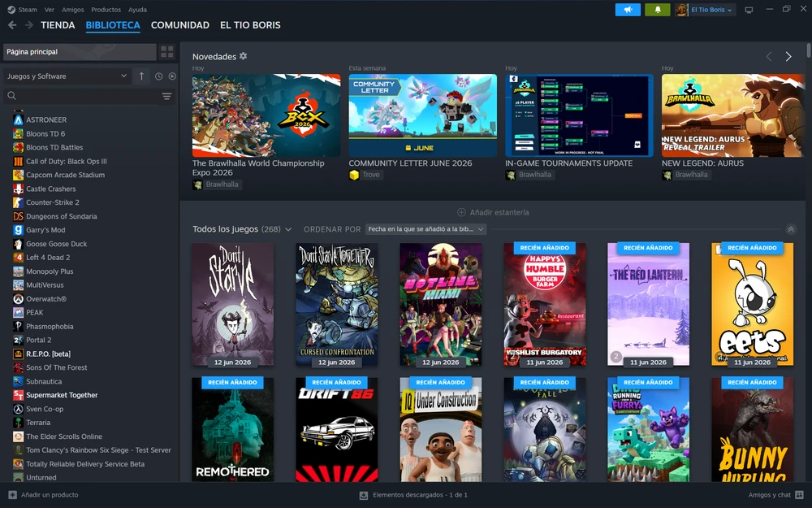The height and width of the screenshot is (508, 812).
Task: Click the Garry's Mod icon
Action: [x=18, y=230]
